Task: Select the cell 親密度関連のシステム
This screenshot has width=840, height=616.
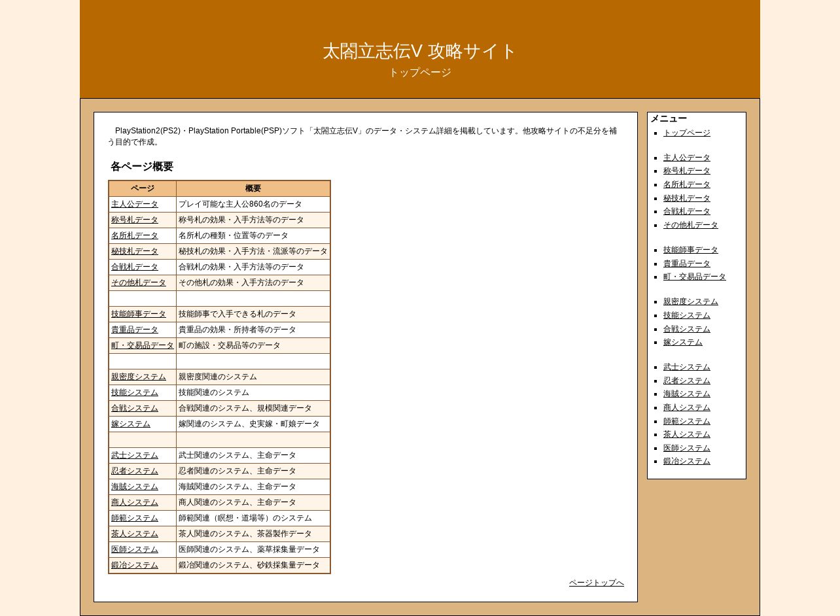Action: pos(253,377)
